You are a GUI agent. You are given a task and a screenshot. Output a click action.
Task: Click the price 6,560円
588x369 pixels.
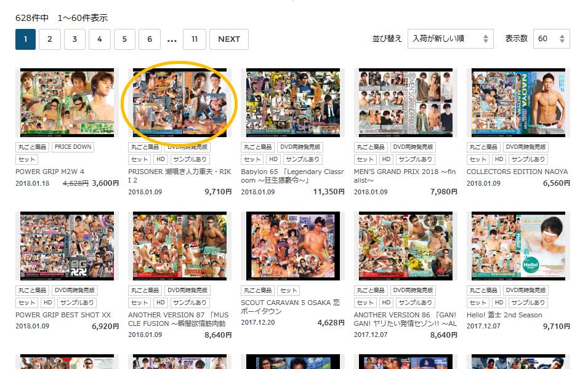pyautogui.click(x=557, y=183)
